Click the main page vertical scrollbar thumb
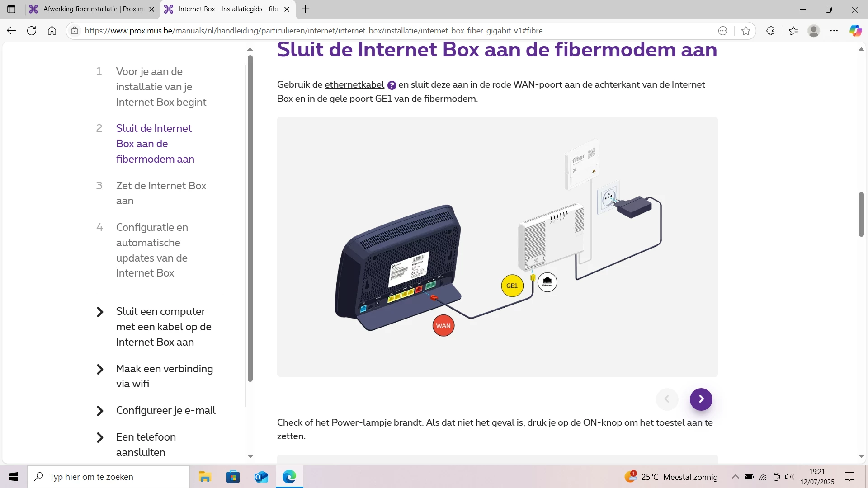Image resolution: width=868 pixels, height=488 pixels. click(861, 214)
